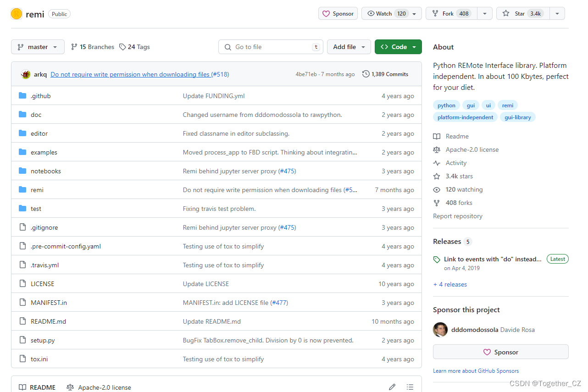Click the examples folder icon
Viewport: 588px width, 392px height.
pos(22,152)
